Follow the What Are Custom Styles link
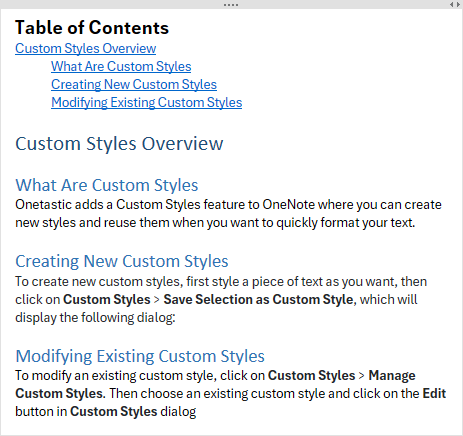Viewport: 463px width, 436px height. 121,67
